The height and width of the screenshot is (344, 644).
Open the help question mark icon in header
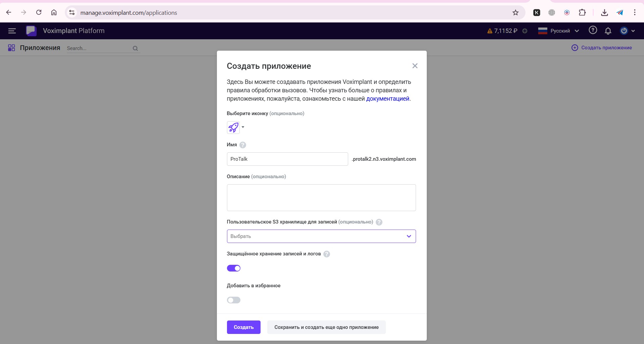tap(593, 31)
